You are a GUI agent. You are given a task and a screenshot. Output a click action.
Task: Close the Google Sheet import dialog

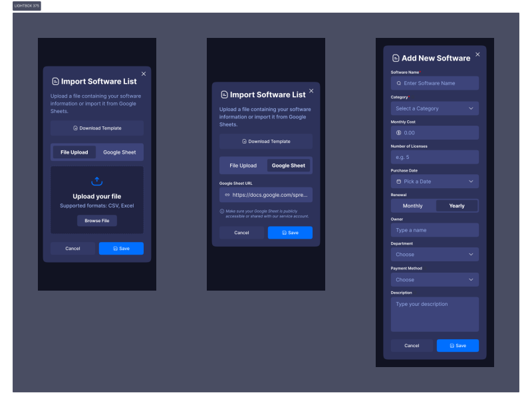[x=311, y=91]
